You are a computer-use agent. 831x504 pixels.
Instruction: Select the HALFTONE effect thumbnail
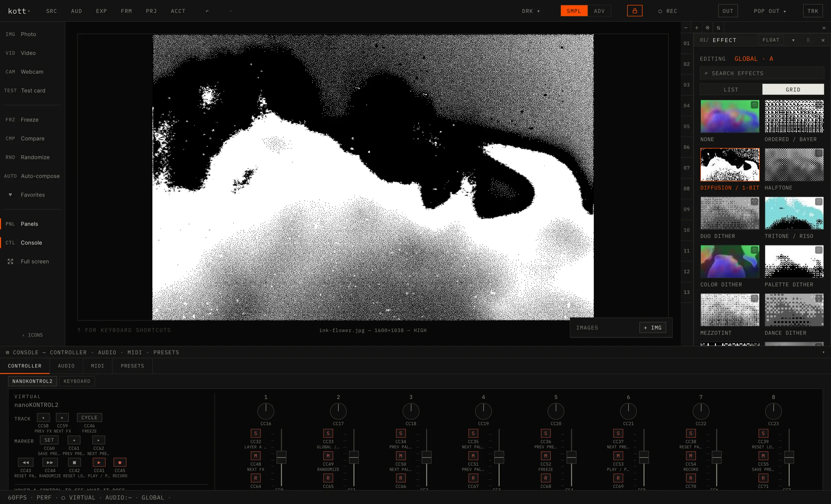794,165
